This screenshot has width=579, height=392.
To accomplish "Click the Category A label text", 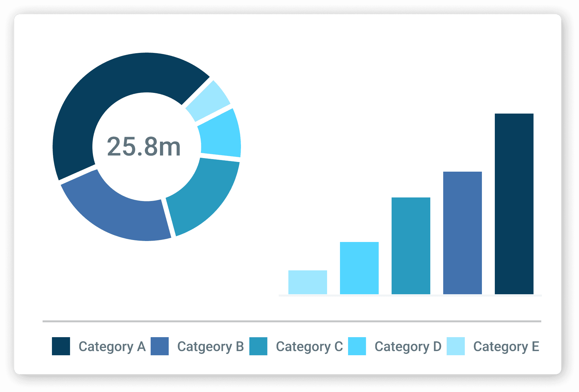I will tap(112, 347).
